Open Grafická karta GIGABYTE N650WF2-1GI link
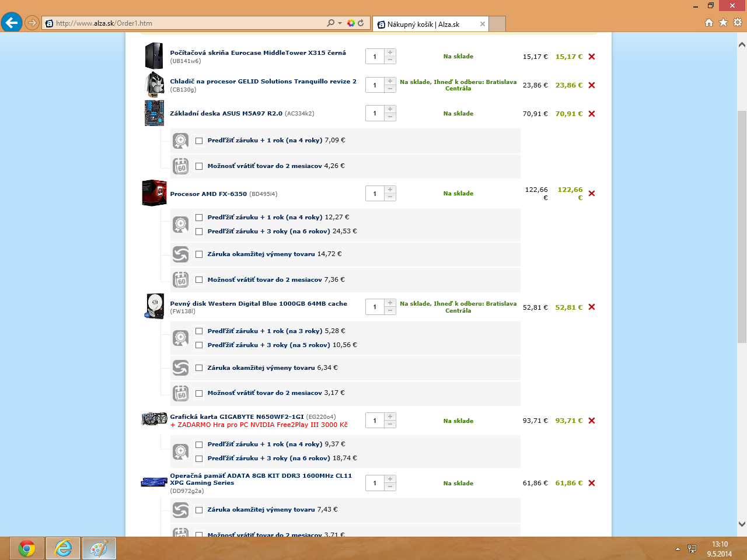The width and height of the screenshot is (747, 560). point(237,416)
